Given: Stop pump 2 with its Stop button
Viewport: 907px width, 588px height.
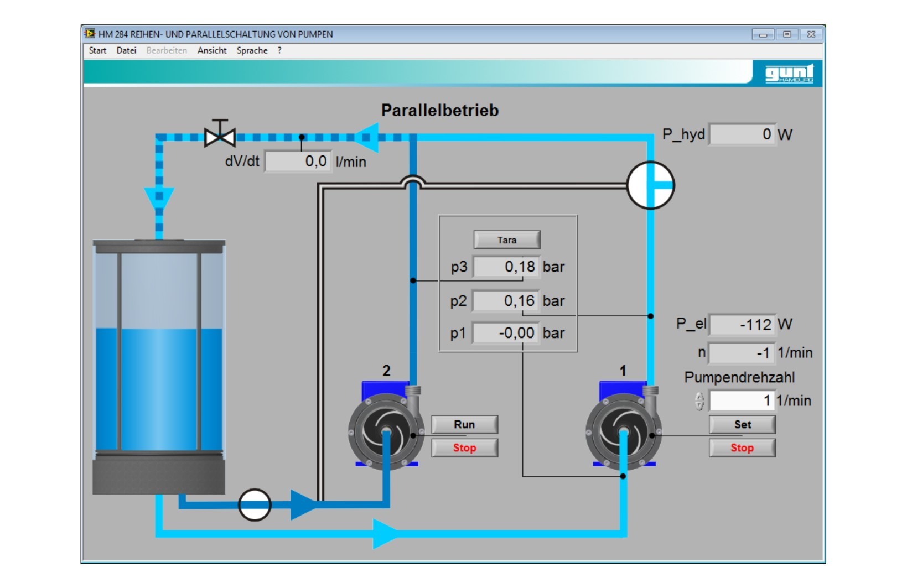Looking at the screenshot, I should point(464,447).
